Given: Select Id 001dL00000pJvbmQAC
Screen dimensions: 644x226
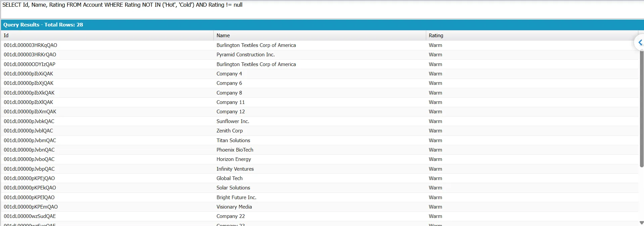Looking at the screenshot, I should [x=30, y=140].
